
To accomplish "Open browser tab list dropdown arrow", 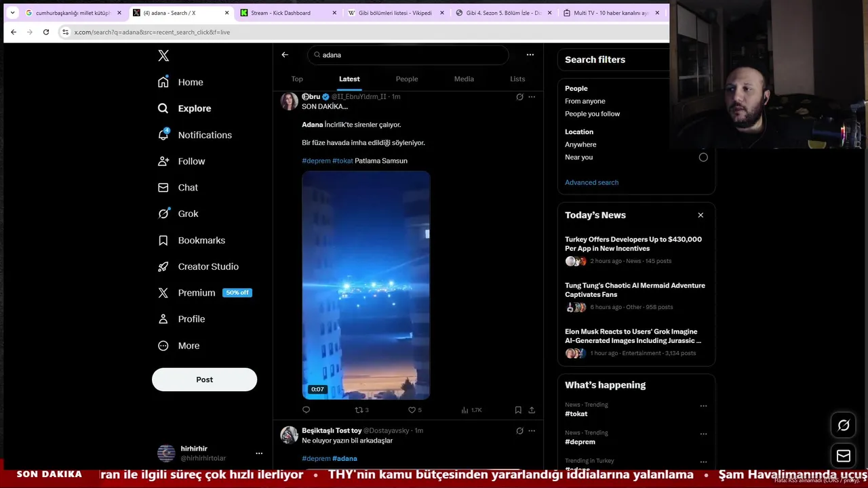I will [12, 13].
